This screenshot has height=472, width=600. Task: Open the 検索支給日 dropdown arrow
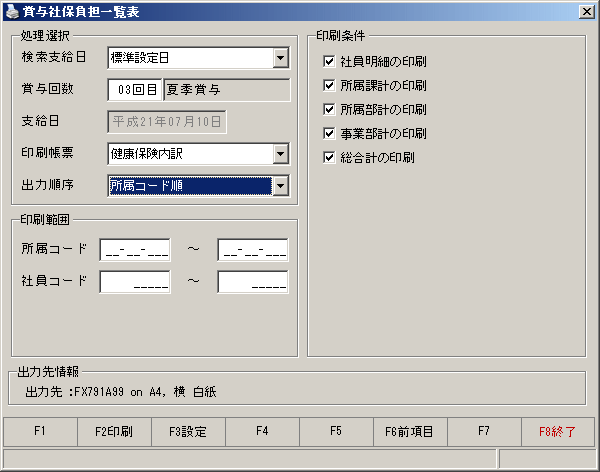tap(281, 58)
